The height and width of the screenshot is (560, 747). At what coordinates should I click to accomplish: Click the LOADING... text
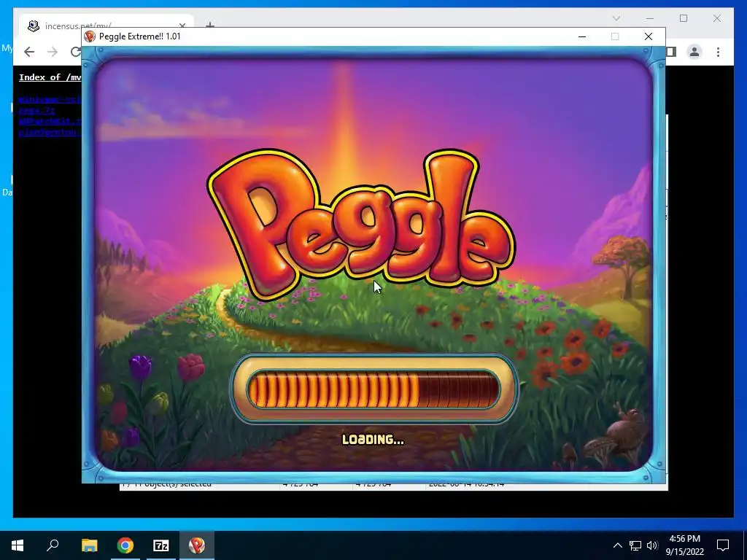pyautogui.click(x=373, y=440)
